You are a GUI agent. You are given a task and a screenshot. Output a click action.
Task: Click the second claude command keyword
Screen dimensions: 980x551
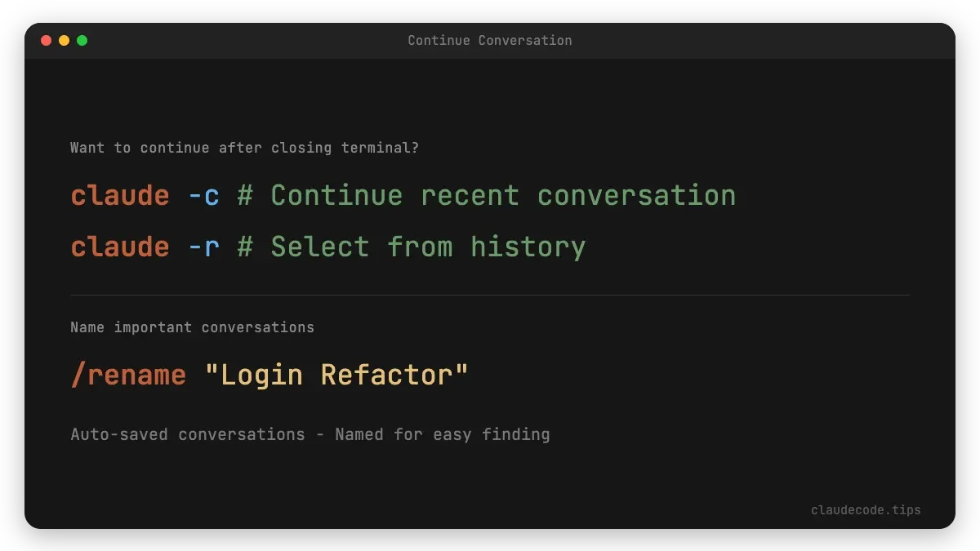(x=119, y=247)
